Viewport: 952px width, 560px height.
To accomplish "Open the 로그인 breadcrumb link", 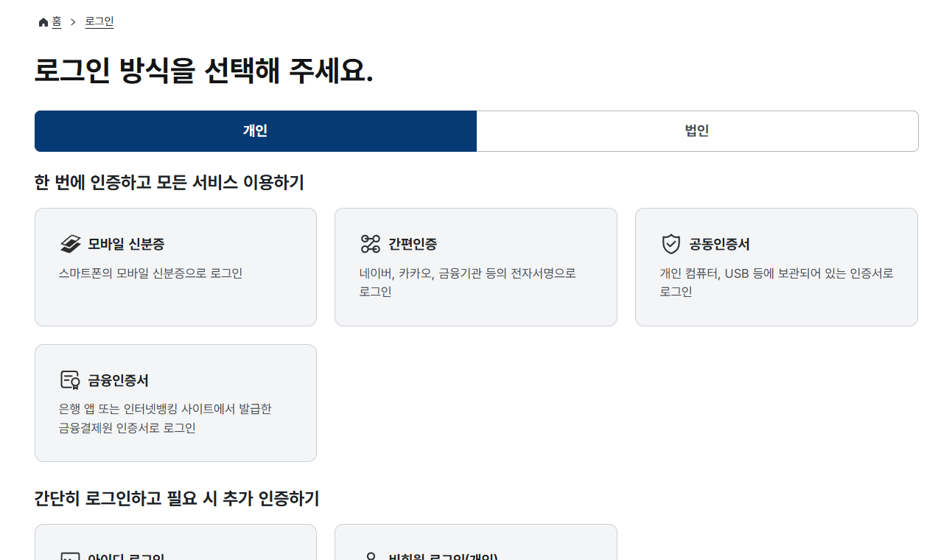I will [99, 21].
